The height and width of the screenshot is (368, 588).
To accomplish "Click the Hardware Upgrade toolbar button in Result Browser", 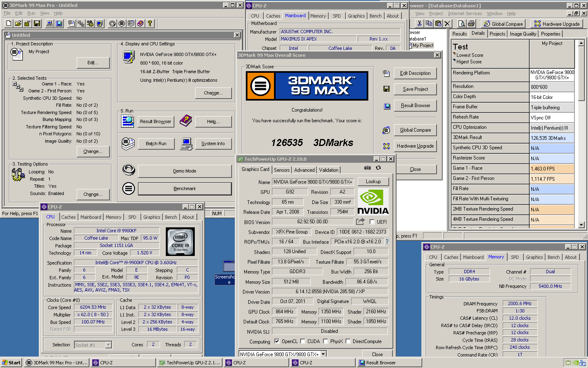I will point(557,24).
